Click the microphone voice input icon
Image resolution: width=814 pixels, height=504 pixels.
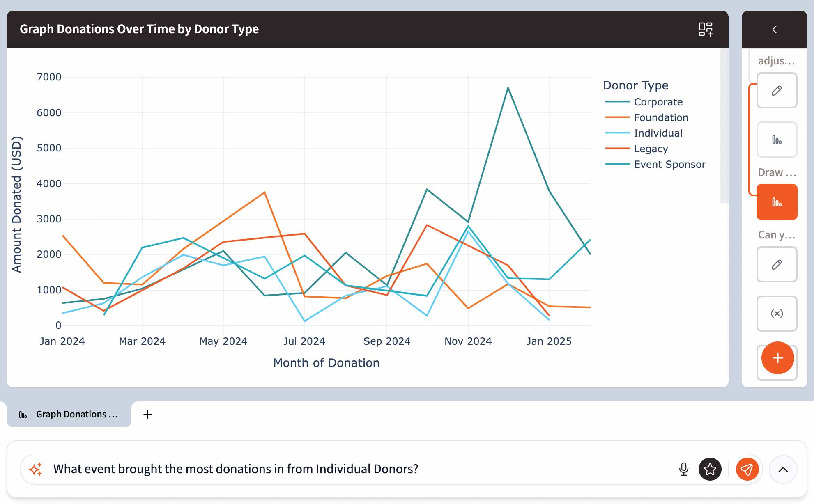683,469
